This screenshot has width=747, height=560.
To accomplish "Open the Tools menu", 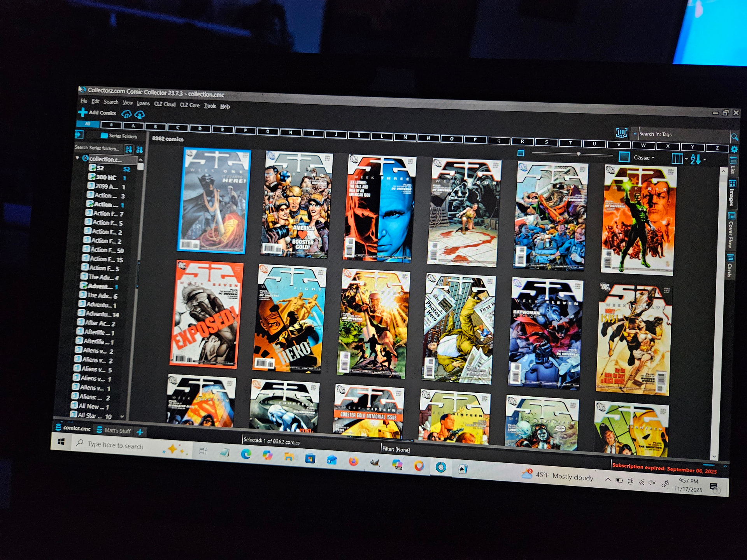I will (210, 105).
